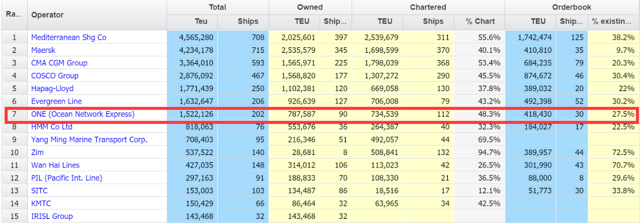Open the Hapag-Lloyd operator page

52,89
